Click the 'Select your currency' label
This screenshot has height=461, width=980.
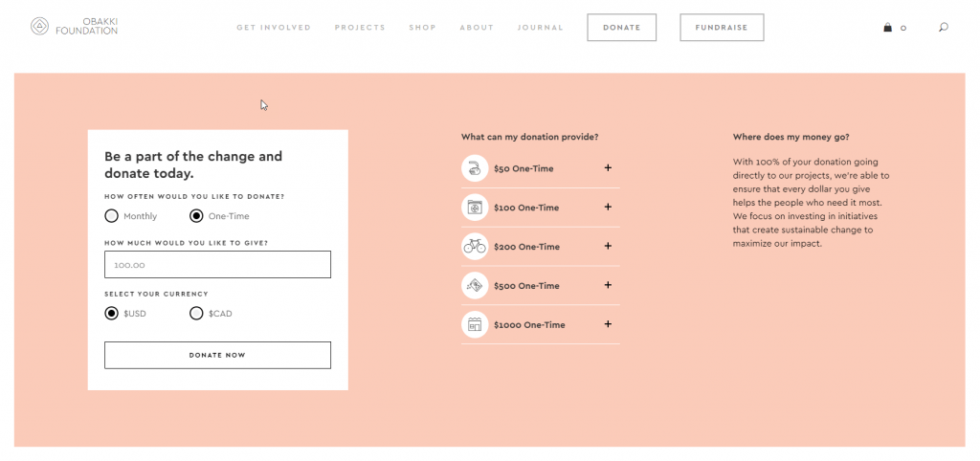pos(156,294)
